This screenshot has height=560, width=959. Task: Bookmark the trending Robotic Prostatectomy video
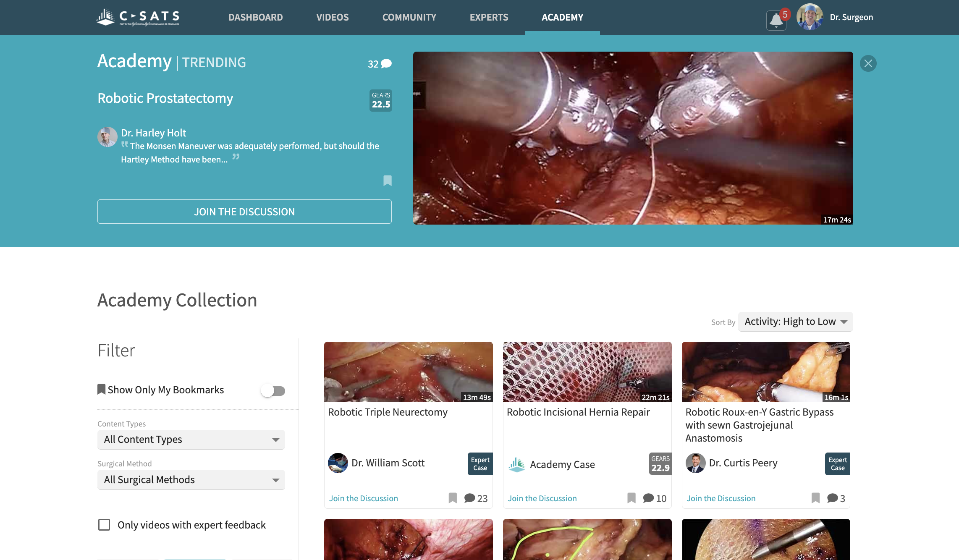[387, 181]
